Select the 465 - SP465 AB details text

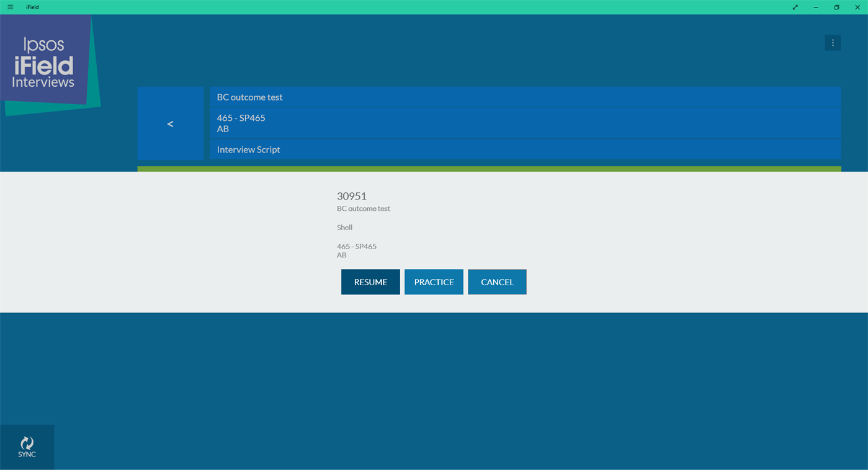point(357,250)
